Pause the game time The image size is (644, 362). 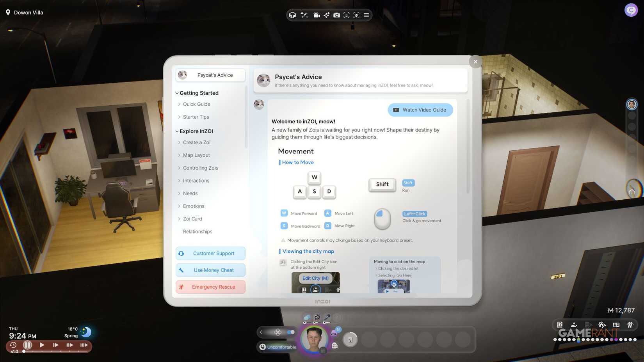tap(27, 345)
